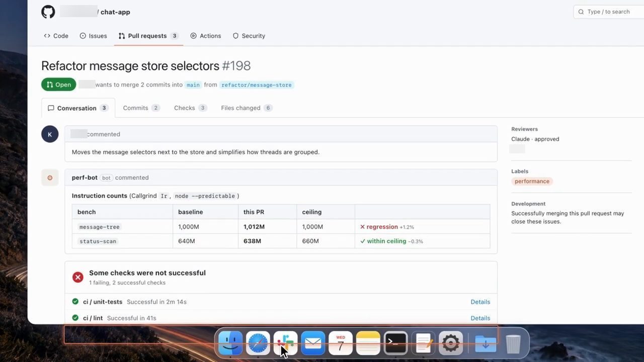This screenshot has width=644, height=362.
Task: Open the Notes app in the dock
Action: coord(368,343)
